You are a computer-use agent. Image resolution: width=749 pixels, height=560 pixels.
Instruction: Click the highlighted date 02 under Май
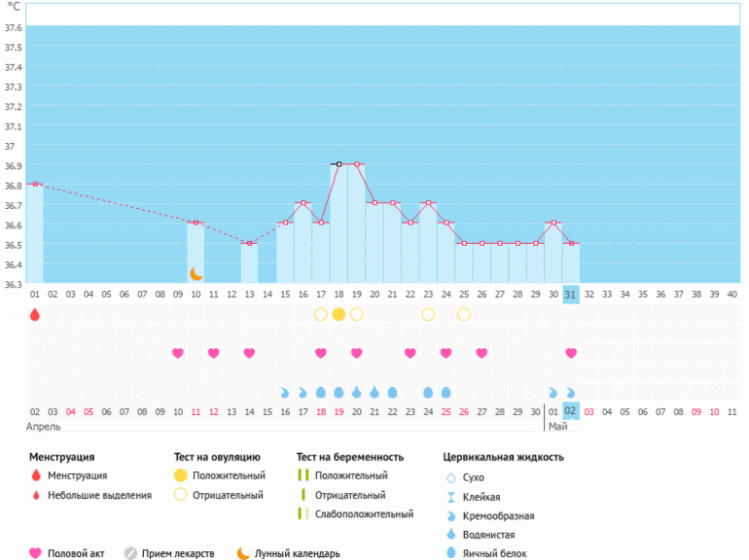click(x=571, y=411)
